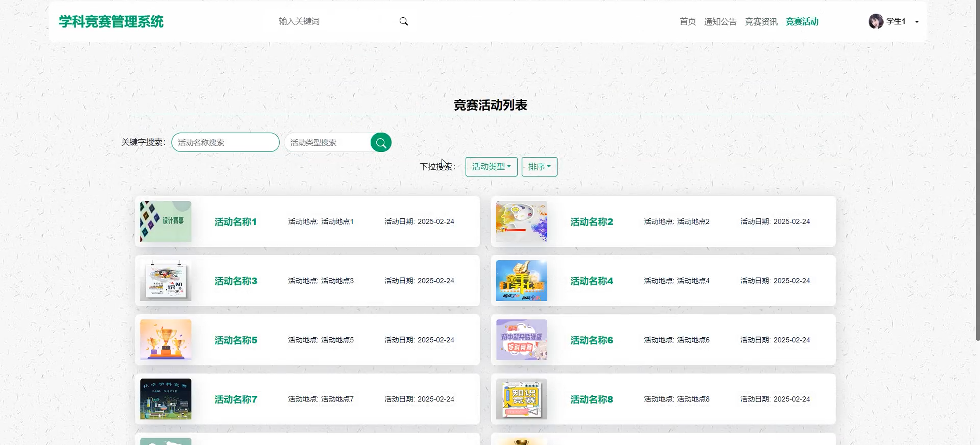Focus the 活动类型搜索 input field
The width and height of the screenshot is (980, 445).
(x=327, y=142)
